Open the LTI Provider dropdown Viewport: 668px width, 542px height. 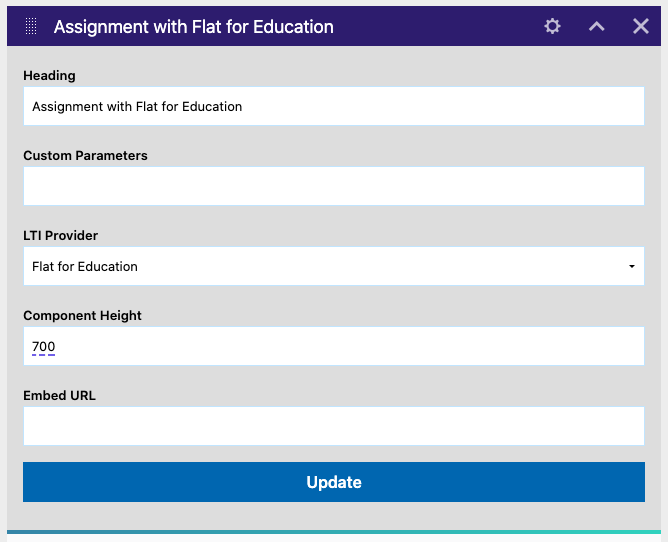[x=334, y=266]
